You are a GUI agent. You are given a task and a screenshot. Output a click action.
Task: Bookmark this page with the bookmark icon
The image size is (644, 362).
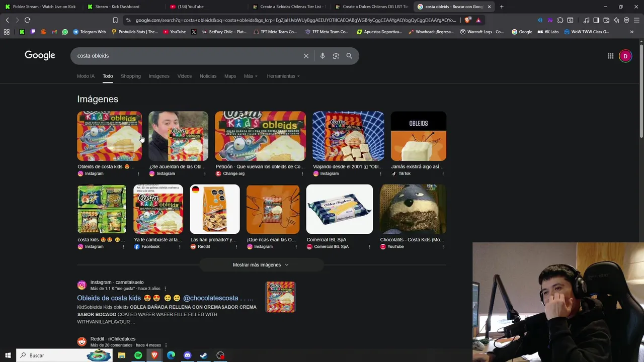click(115, 20)
